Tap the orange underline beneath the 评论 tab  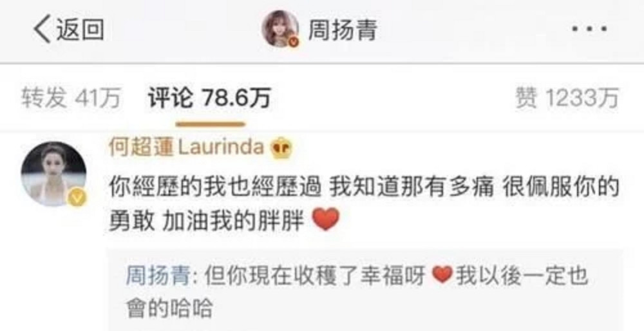click(211, 124)
